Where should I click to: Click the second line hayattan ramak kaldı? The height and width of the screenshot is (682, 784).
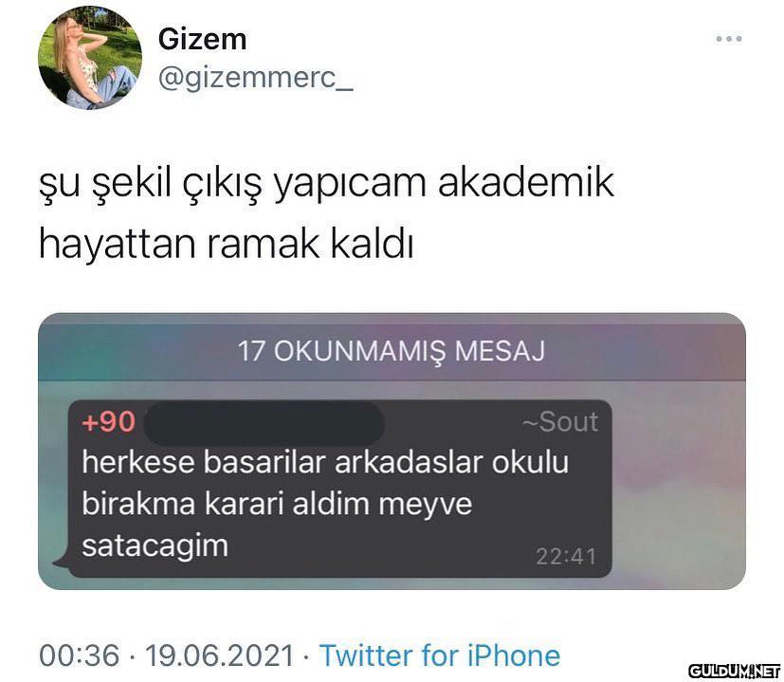(x=226, y=244)
